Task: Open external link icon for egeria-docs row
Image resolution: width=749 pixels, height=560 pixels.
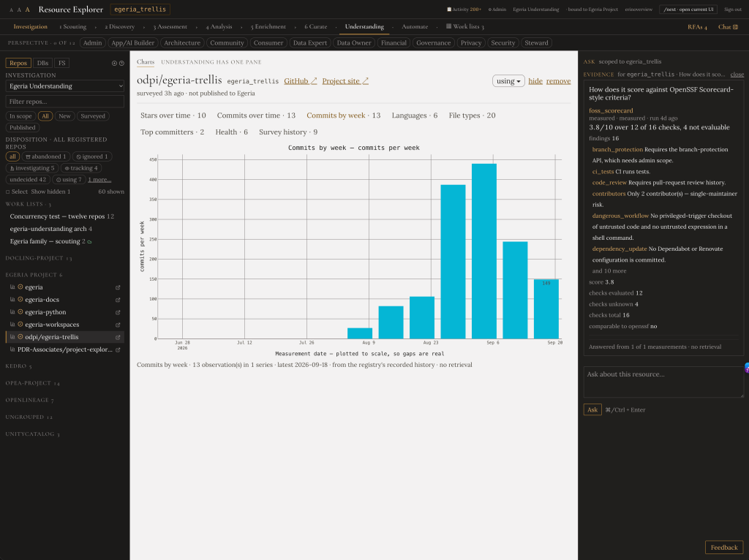Action: (x=118, y=300)
